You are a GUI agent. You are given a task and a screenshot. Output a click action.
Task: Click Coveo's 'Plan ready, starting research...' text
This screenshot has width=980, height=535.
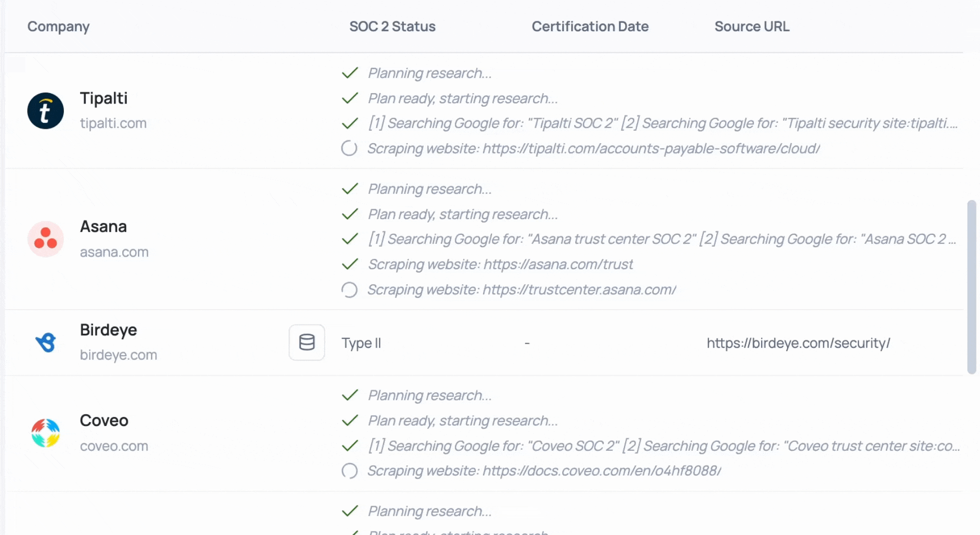point(463,421)
